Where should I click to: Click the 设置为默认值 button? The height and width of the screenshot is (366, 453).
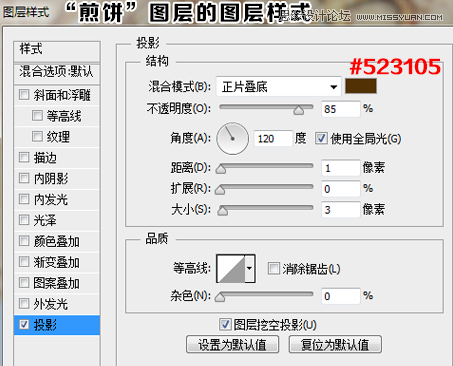point(232,344)
